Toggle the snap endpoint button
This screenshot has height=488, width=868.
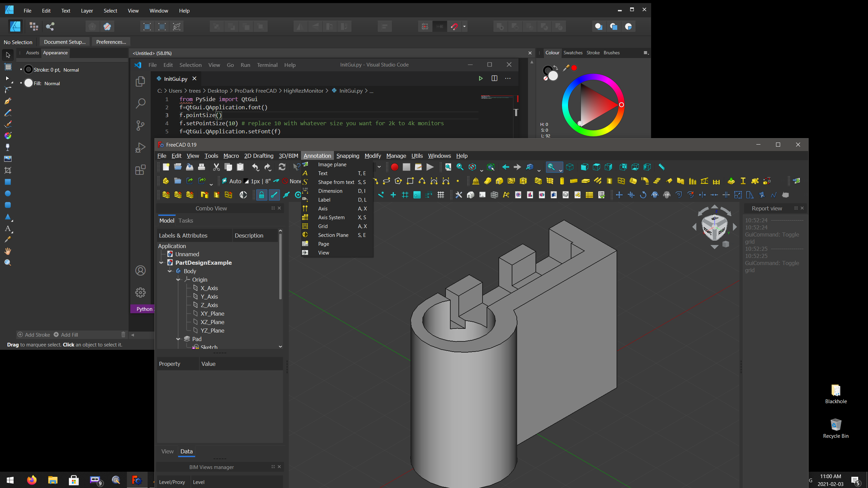pos(274,195)
